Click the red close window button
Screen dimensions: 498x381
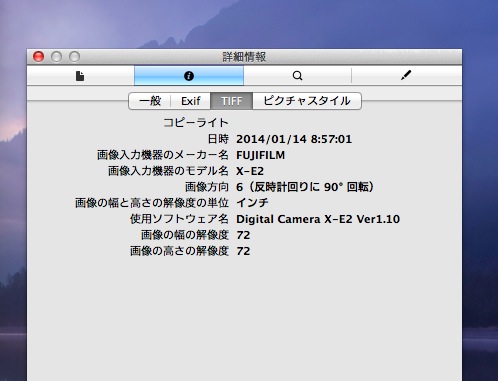coord(39,57)
